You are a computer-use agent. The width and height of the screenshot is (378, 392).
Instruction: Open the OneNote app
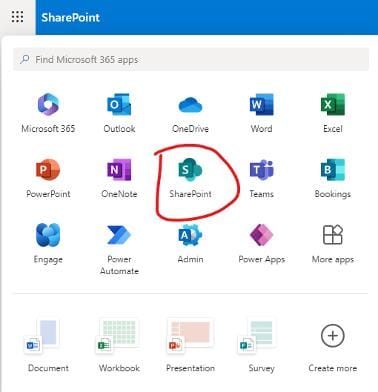coord(119,179)
